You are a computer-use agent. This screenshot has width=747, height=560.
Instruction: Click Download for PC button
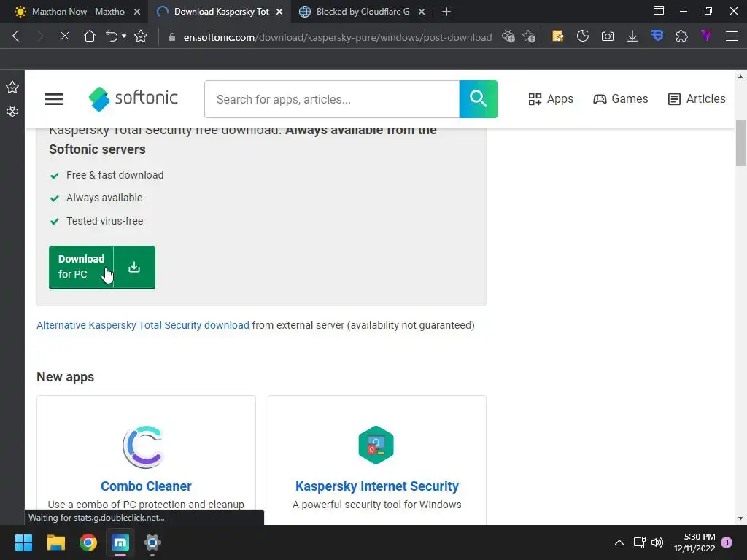tap(102, 267)
